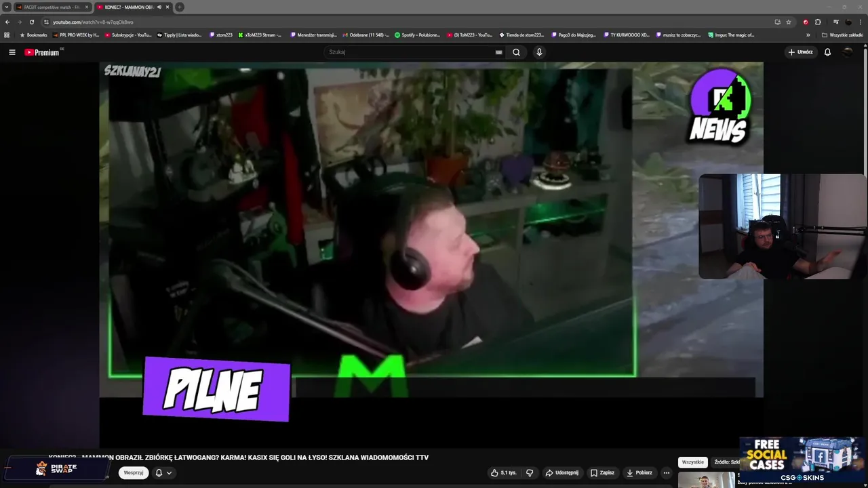Click video title KONIEC? - MAMMON OBRAZIŁ text
This screenshot has width=868, height=488.
(x=239, y=457)
